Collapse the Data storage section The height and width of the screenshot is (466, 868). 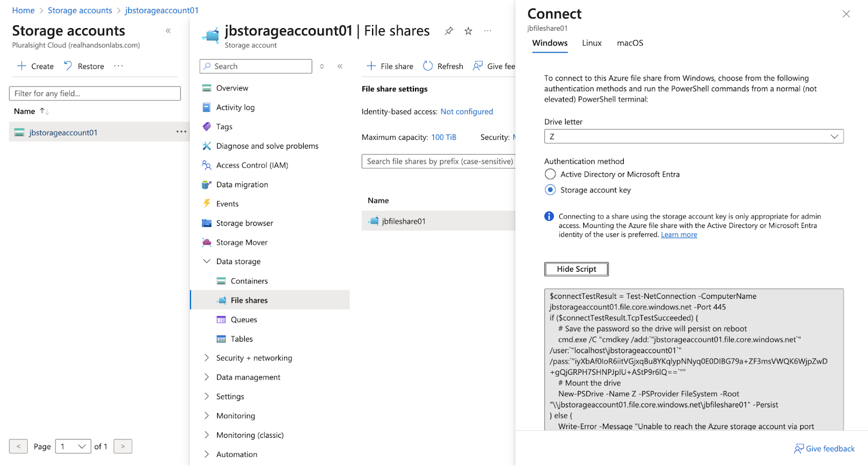(206, 261)
